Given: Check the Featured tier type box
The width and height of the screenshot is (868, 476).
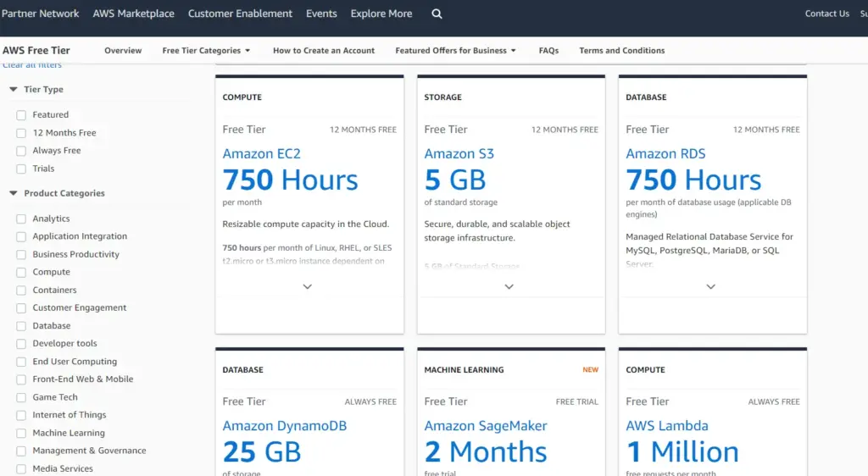Looking at the screenshot, I should point(21,115).
